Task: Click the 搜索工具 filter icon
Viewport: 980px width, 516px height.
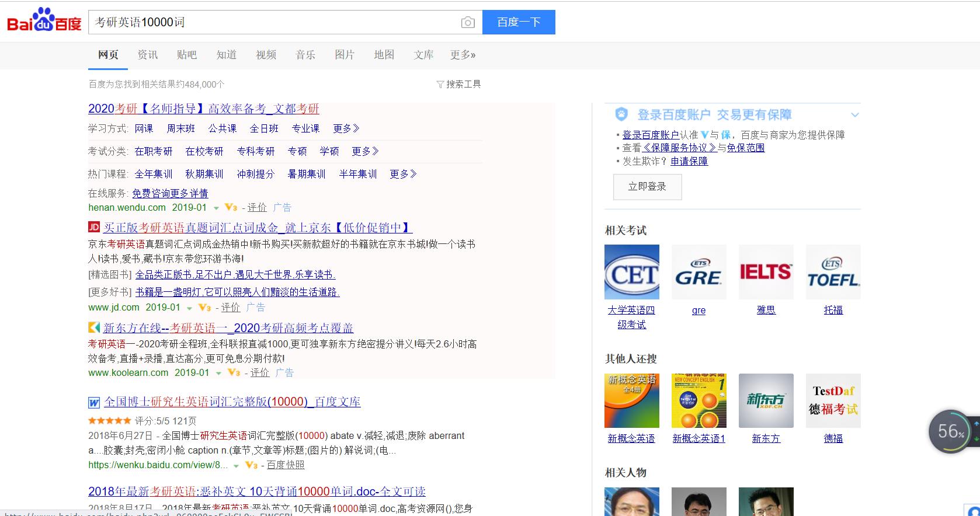Action: point(440,85)
